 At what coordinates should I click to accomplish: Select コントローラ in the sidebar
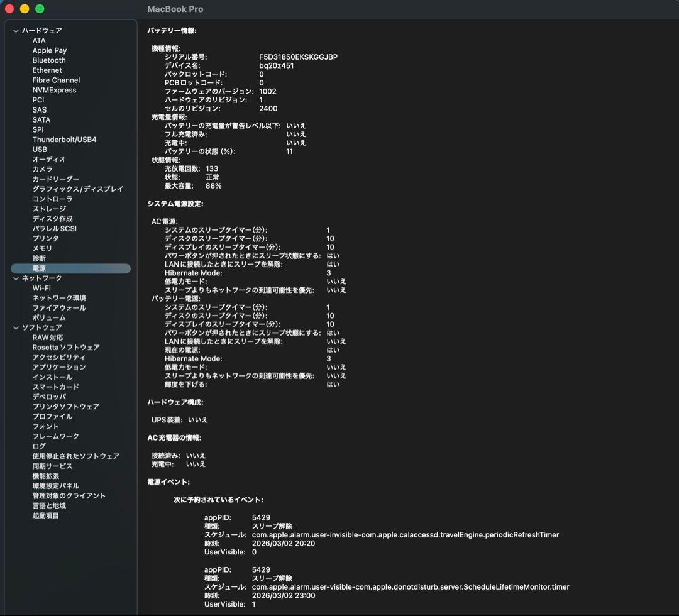(x=52, y=199)
